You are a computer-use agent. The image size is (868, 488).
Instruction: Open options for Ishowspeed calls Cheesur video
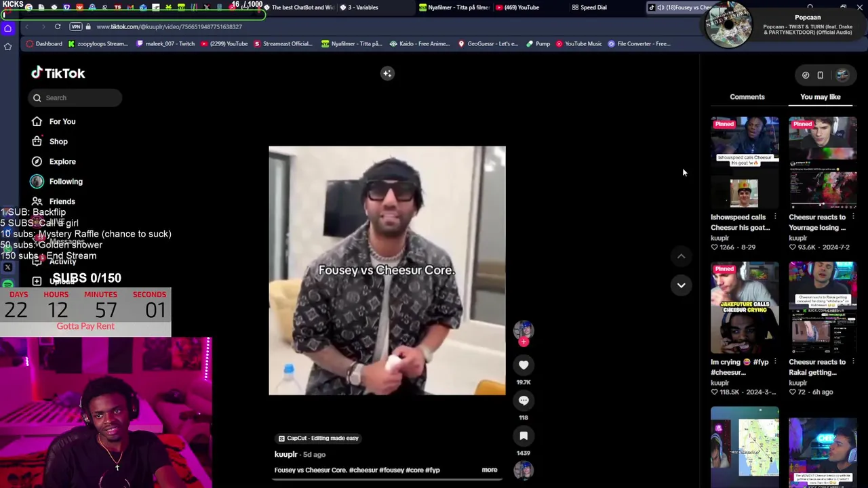coord(775,217)
